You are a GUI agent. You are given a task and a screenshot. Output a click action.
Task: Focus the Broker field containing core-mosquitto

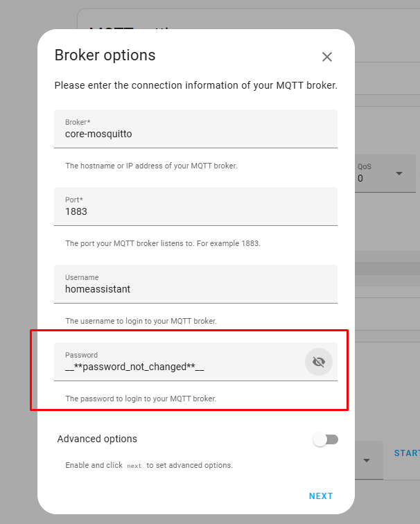[195, 129]
